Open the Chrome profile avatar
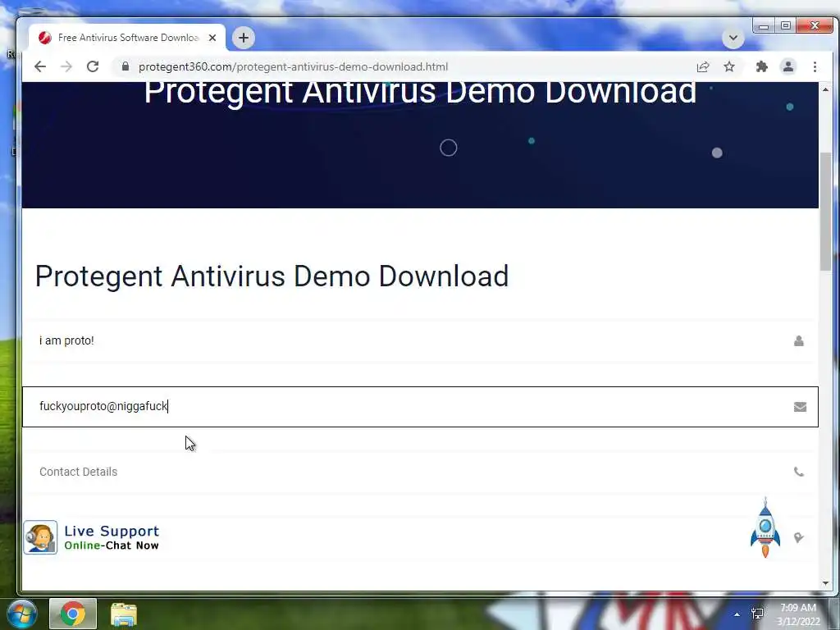Image resolution: width=840 pixels, height=630 pixels. click(x=788, y=66)
